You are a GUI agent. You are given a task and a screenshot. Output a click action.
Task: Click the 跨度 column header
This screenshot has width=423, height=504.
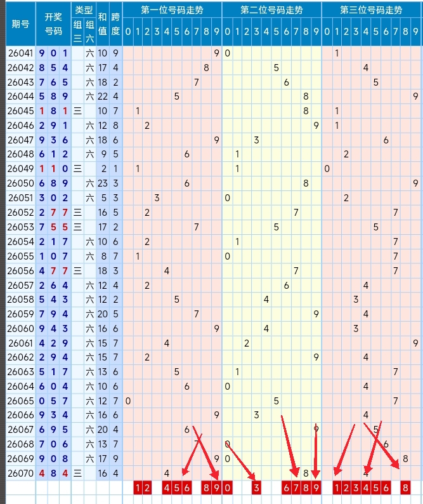point(115,23)
